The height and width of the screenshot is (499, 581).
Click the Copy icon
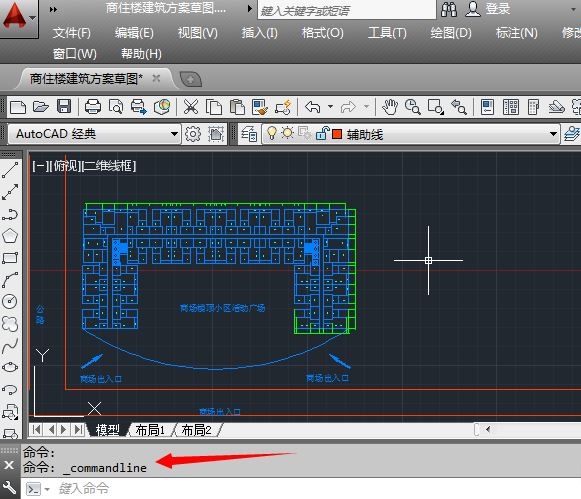pos(214,107)
